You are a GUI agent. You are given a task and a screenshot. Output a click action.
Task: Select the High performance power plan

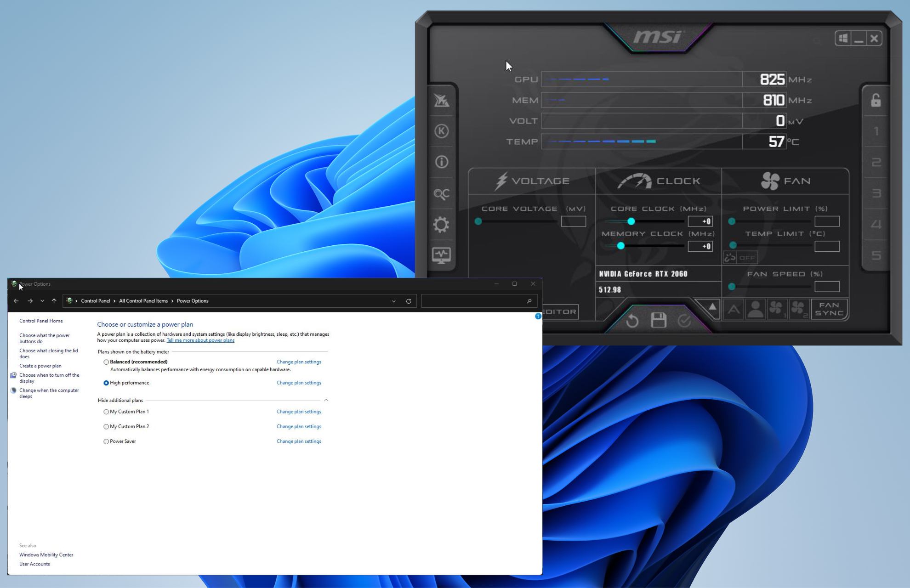tap(106, 383)
